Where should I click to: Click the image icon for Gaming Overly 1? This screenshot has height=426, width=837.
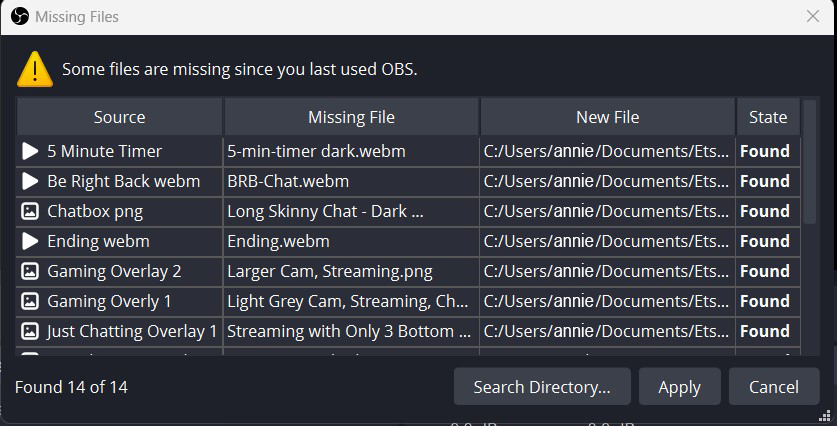tap(30, 301)
